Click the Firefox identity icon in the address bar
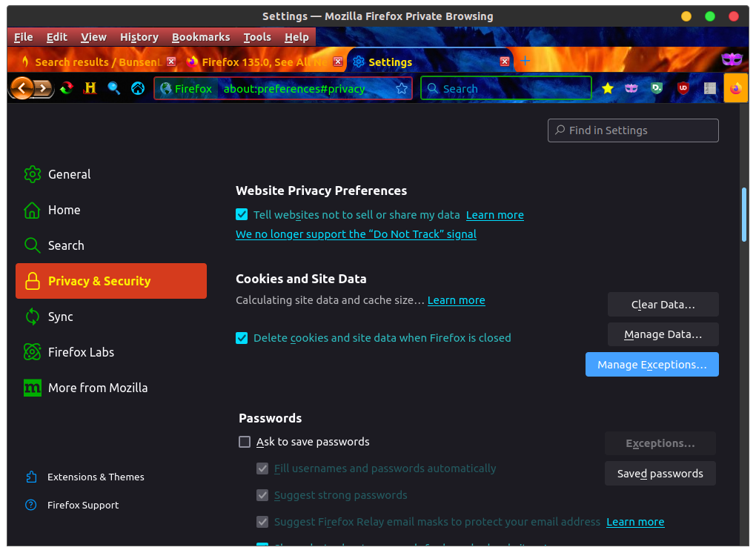 click(186, 89)
